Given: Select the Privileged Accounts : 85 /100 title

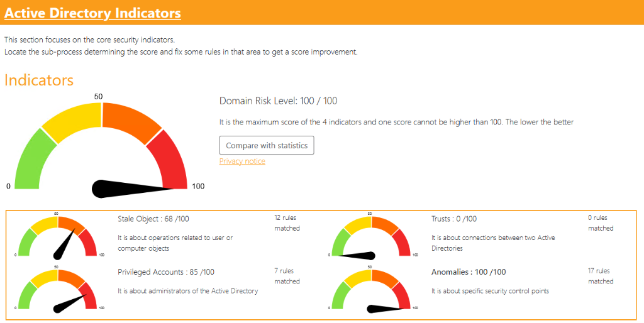Looking at the screenshot, I should (165, 272).
